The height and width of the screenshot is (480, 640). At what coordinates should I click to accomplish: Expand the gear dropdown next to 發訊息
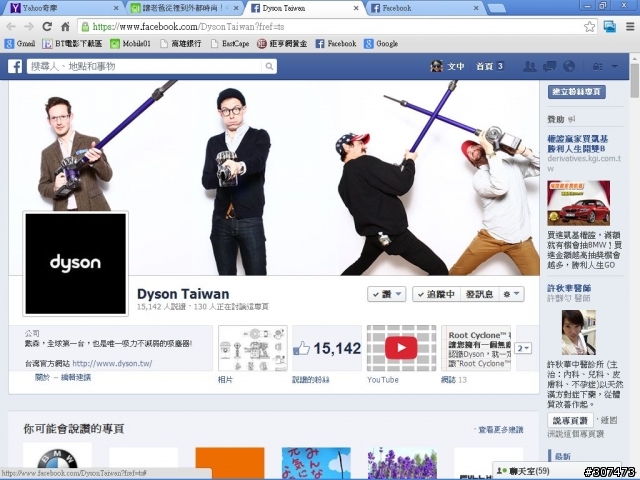point(512,294)
